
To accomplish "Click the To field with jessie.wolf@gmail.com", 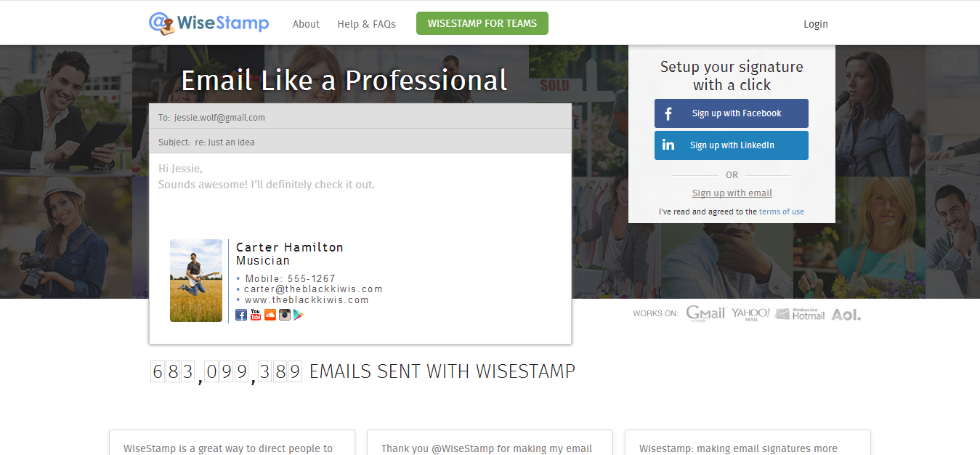I will click(x=360, y=116).
